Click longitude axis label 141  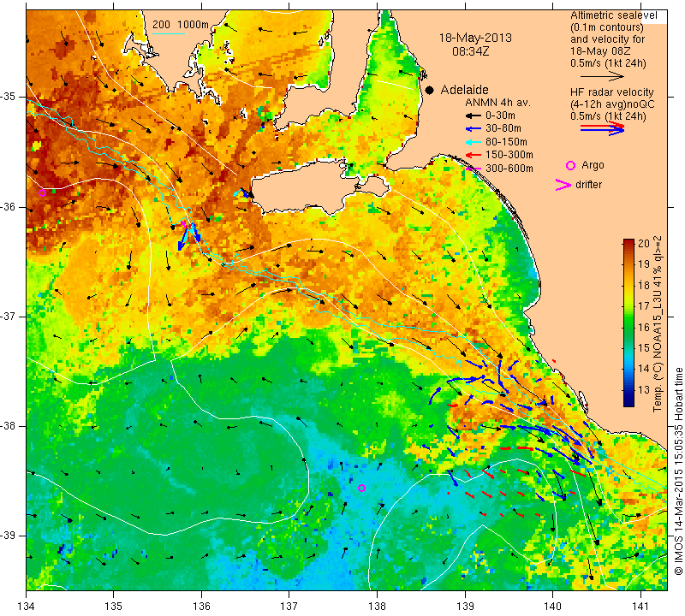(x=640, y=606)
